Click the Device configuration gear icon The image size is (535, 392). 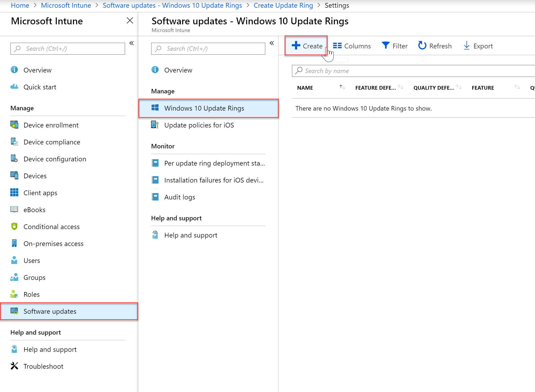(x=14, y=159)
